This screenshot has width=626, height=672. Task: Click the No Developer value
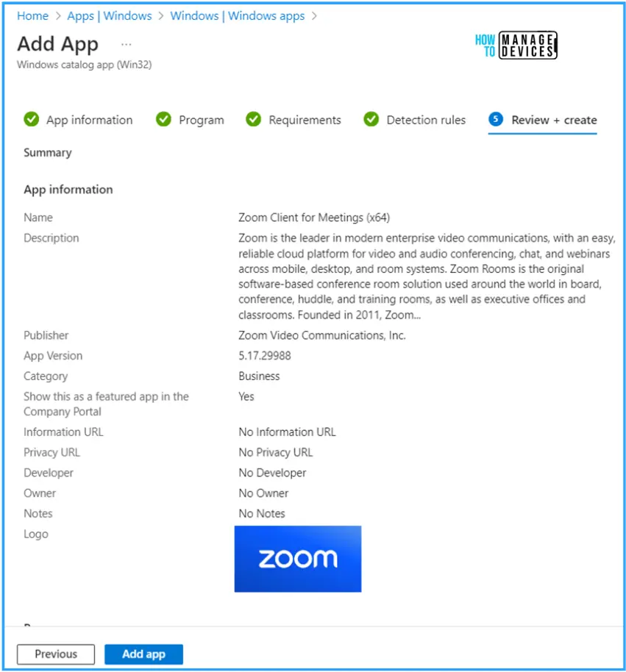272,473
